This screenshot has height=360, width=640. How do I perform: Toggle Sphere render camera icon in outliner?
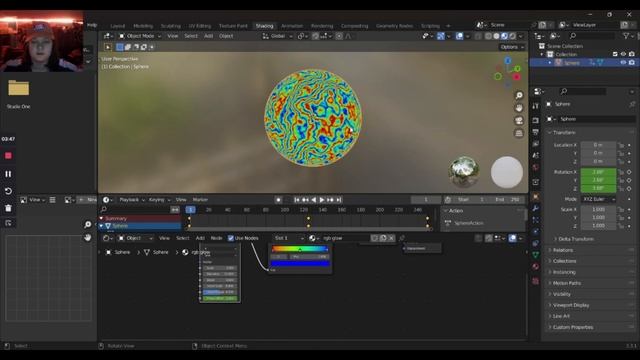tap(632, 62)
